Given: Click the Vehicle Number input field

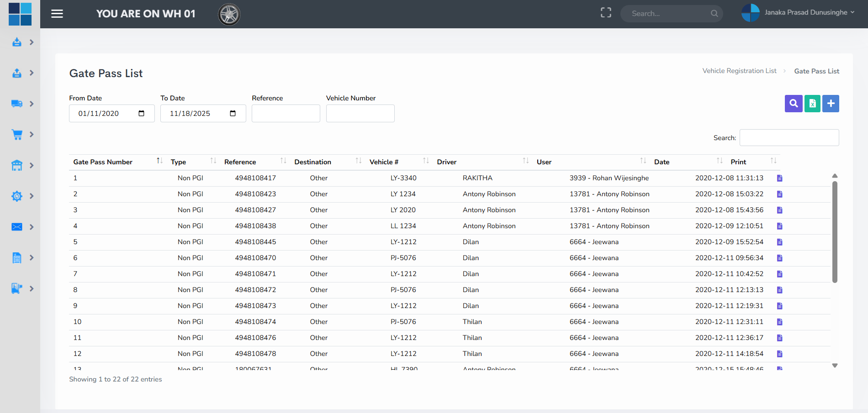Looking at the screenshot, I should tap(360, 114).
